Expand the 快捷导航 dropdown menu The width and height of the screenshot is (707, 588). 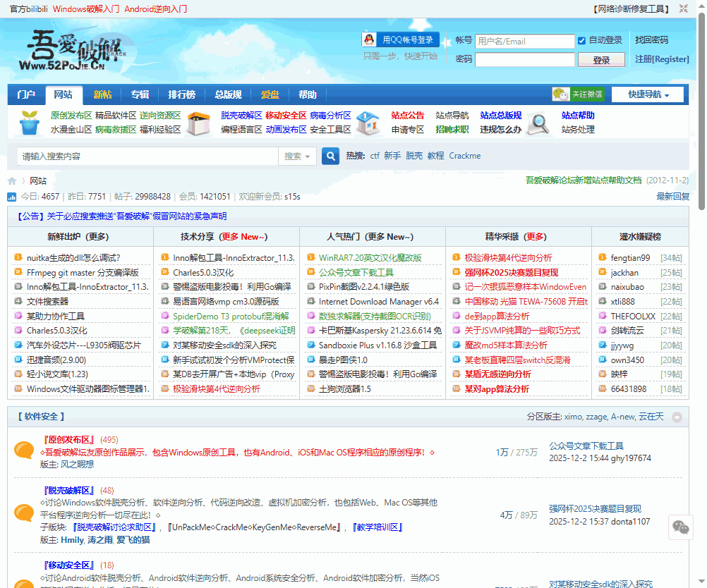click(x=649, y=94)
